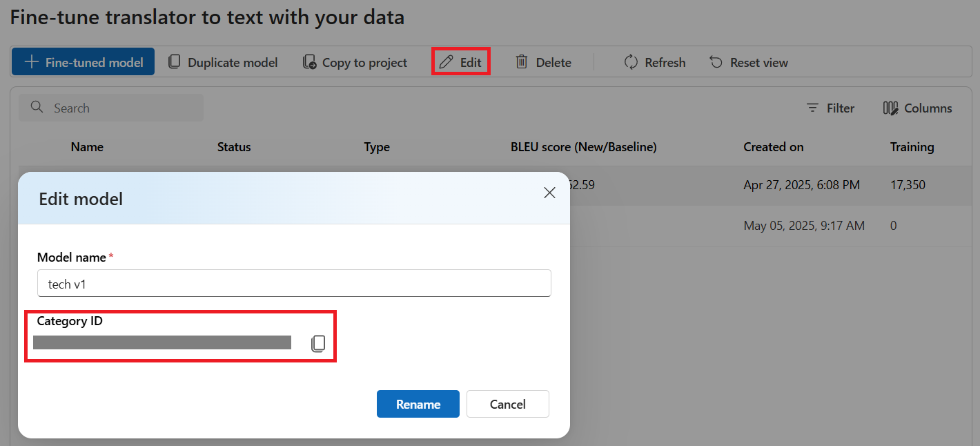
Task: Open the Columns picker
Action: tap(917, 108)
